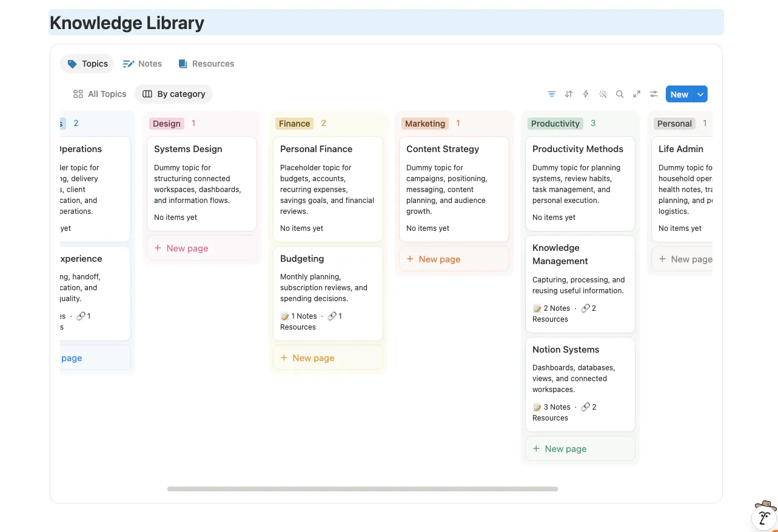Image resolution: width=778 pixels, height=532 pixels.
Task: Switch to the Notes tab
Action: tap(143, 64)
